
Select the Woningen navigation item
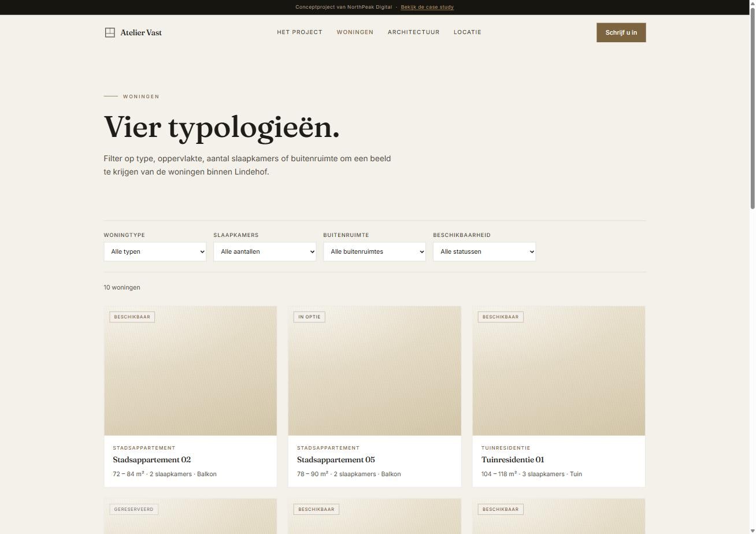355,32
